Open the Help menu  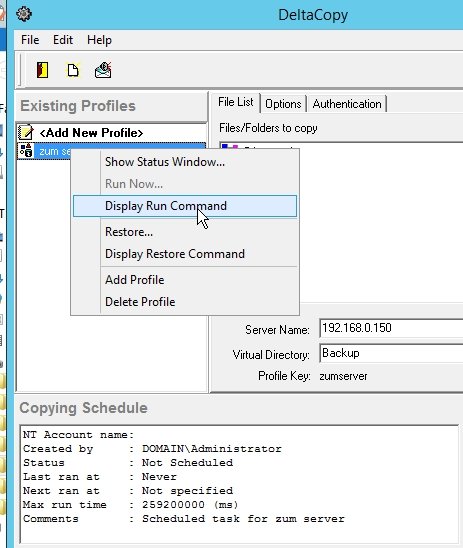click(99, 40)
